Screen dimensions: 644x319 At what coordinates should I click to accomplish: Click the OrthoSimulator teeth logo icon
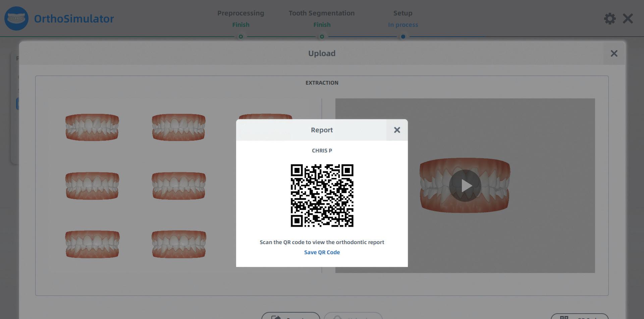(16, 18)
